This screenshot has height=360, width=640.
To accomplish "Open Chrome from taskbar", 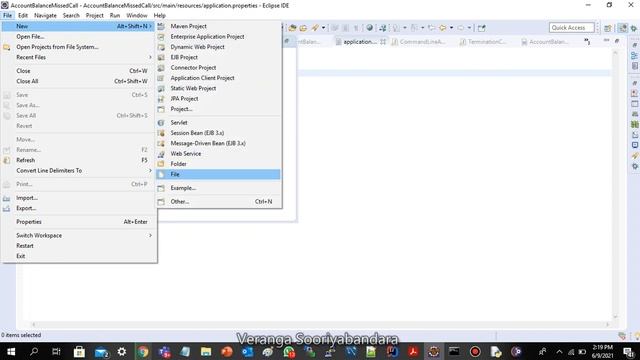I will coord(143,351).
